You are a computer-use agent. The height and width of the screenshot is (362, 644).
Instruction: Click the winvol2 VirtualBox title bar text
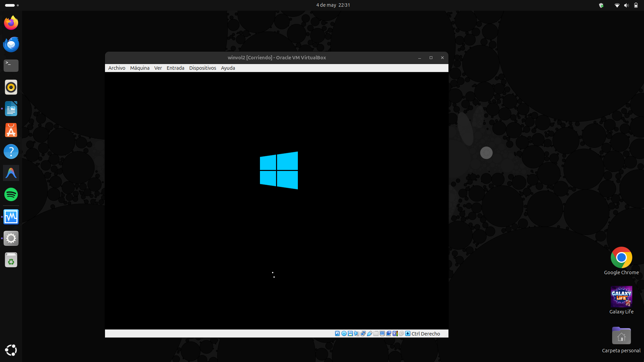point(277,58)
